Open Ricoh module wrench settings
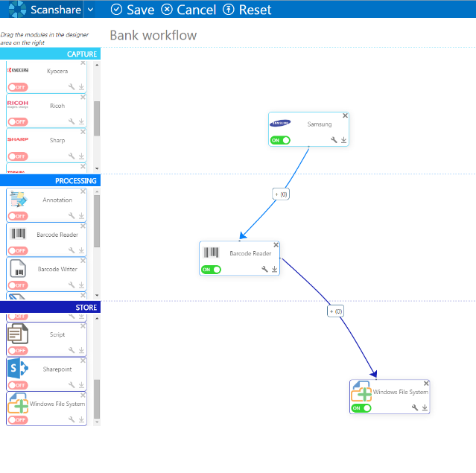The image size is (476, 473). 72,121
